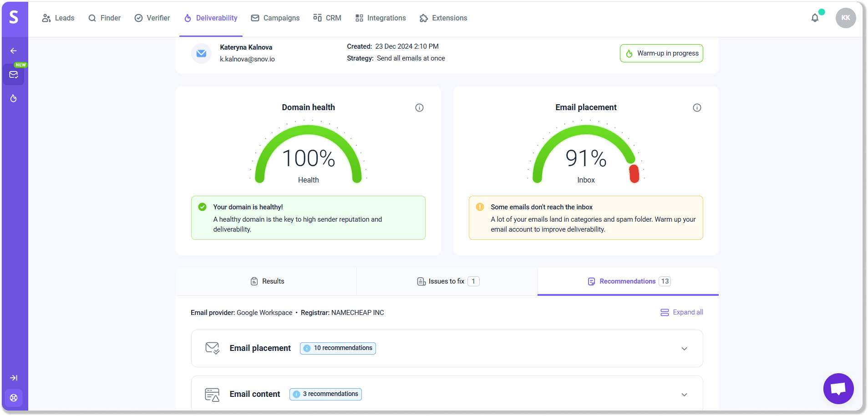Open the live chat widget

coord(838,388)
